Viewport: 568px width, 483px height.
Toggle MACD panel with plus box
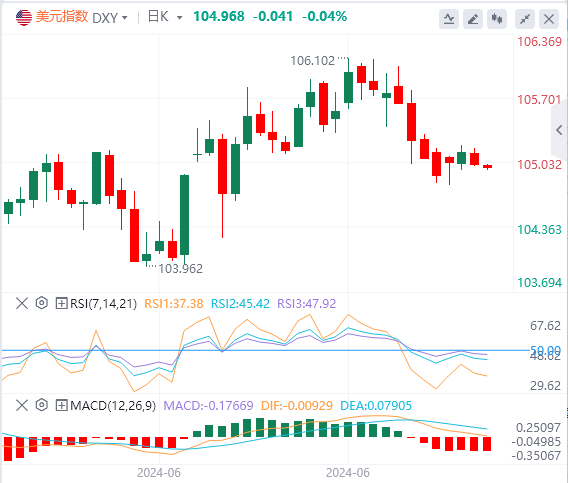click(x=61, y=405)
